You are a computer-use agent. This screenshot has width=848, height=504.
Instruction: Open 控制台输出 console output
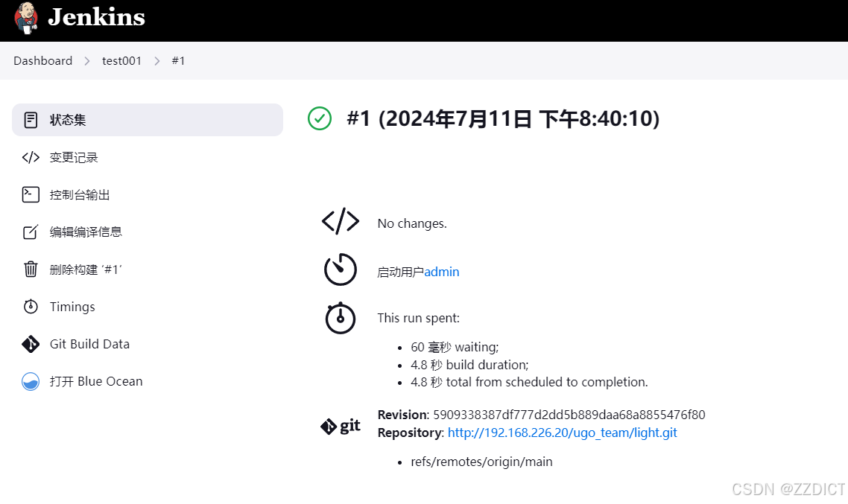147,194
